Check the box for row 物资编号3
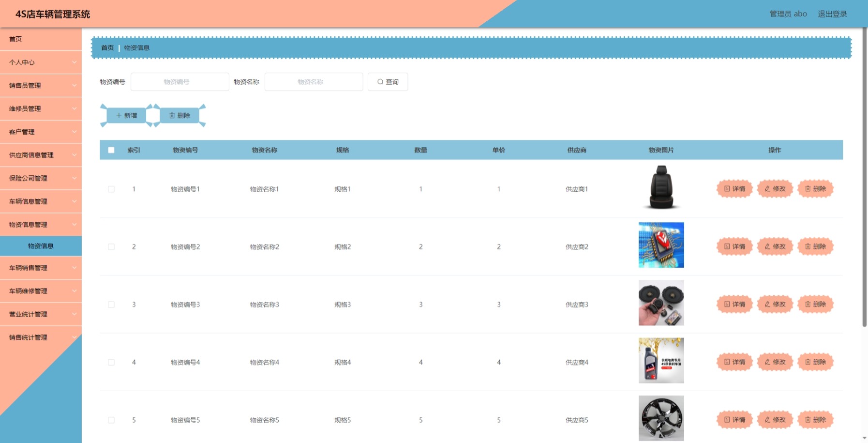868x443 pixels. (x=111, y=305)
